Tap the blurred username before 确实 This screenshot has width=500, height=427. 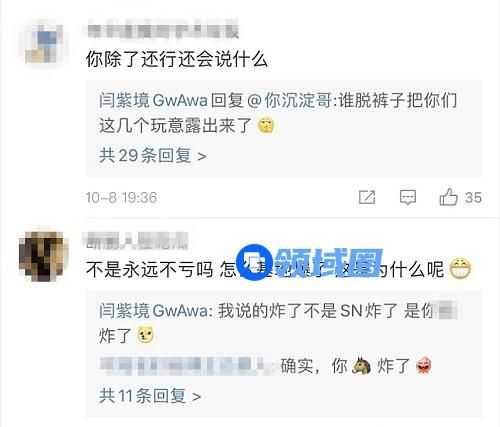(x=187, y=366)
